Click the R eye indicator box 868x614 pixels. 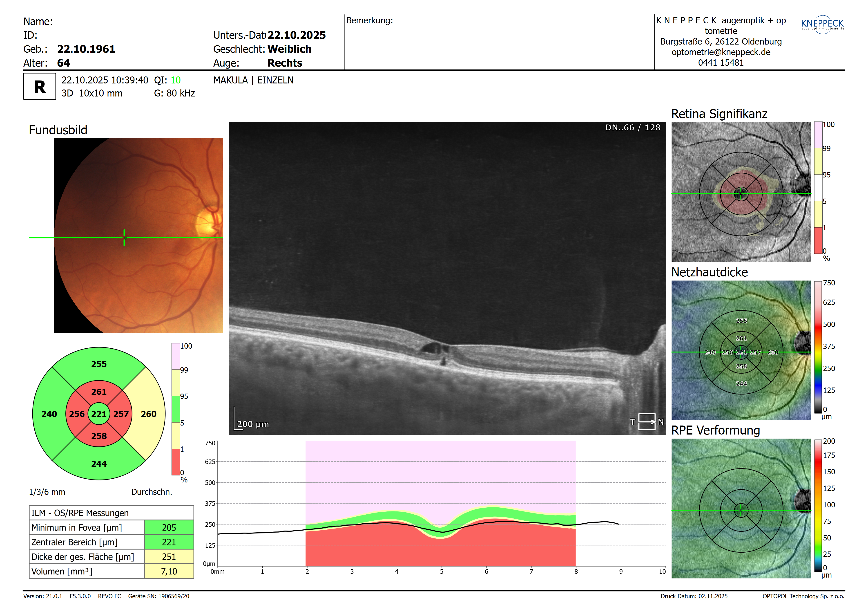point(39,87)
